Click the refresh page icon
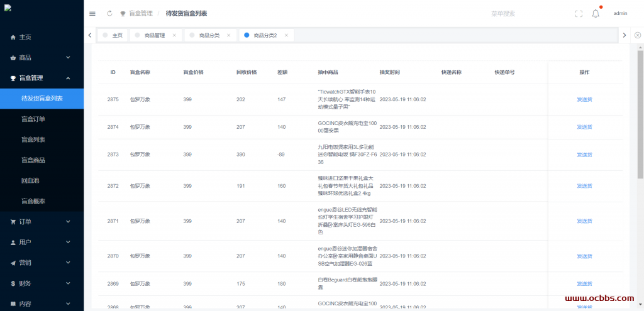Image resolution: width=644 pixels, height=311 pixels. tap(109, 14)
